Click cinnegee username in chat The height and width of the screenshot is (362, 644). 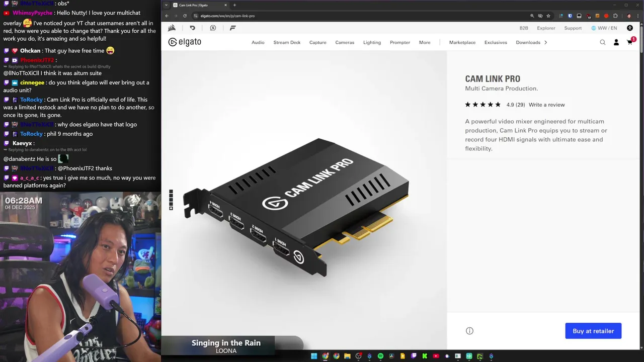click(x=32, y=82)
